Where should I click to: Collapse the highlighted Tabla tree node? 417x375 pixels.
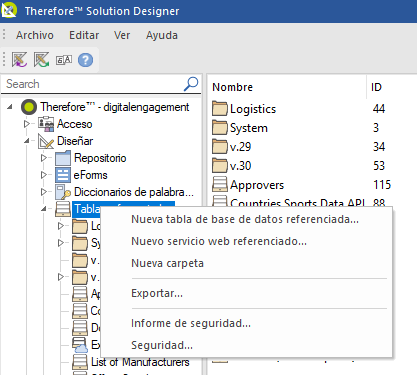click(44, 209)
